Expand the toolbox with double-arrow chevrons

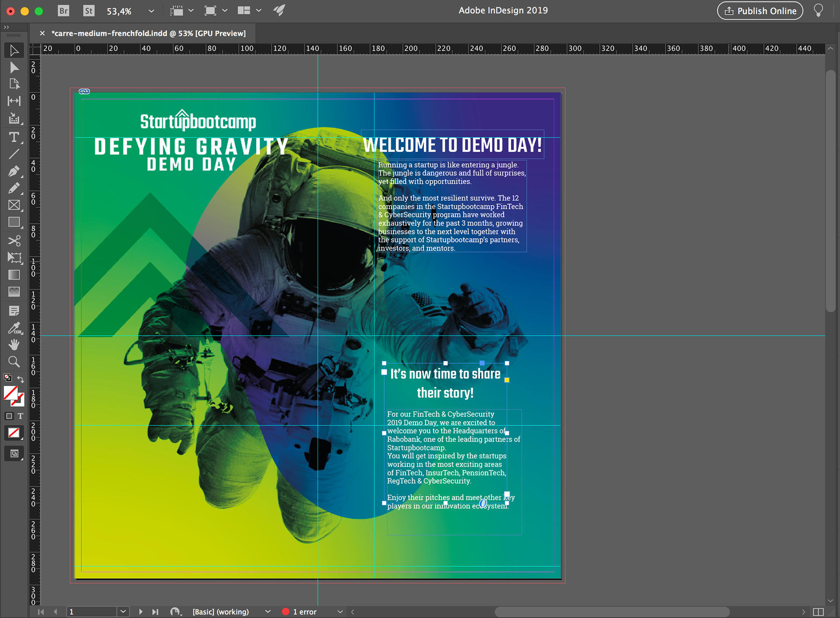6,27
